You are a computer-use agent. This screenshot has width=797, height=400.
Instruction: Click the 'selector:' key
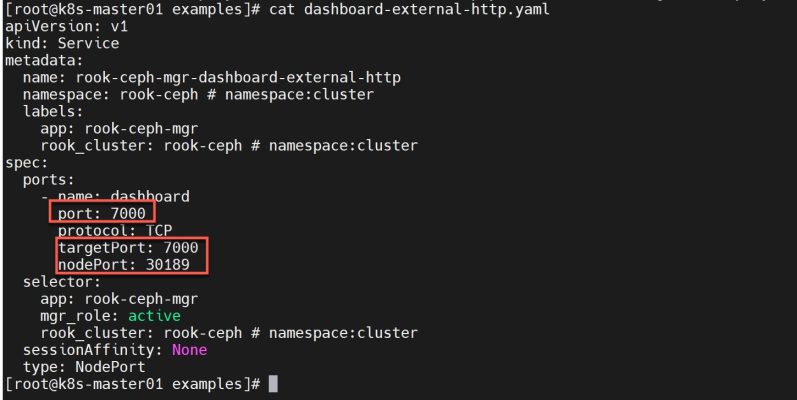coord(62,282)
